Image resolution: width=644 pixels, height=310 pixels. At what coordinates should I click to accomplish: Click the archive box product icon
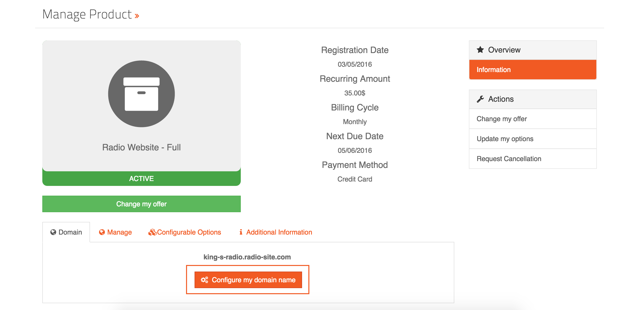coord(141,94)
